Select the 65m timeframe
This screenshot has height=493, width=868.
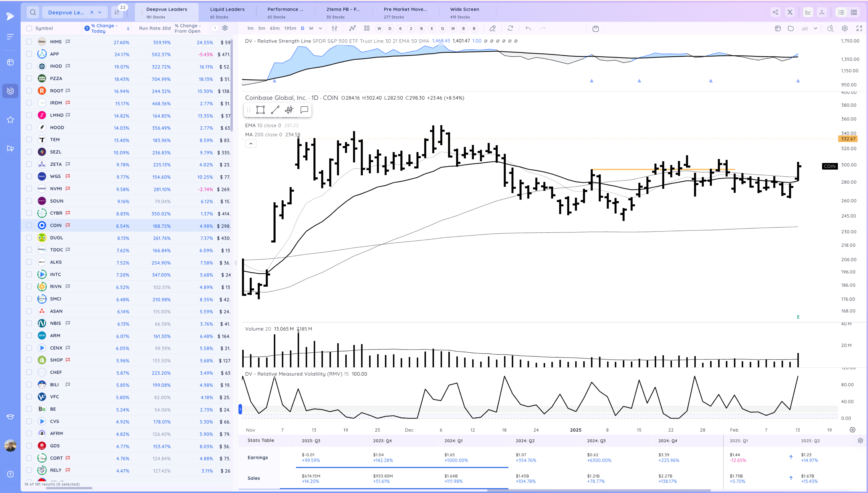(x=275, y=28)
